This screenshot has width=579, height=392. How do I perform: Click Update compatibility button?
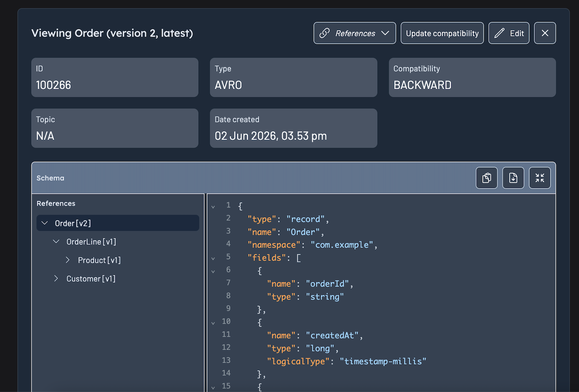(442, 33)
